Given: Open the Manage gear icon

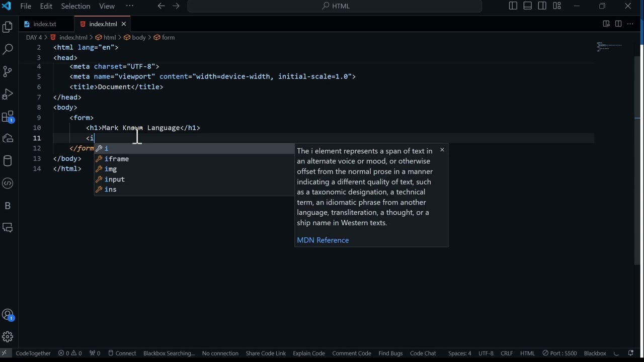Looking at the screenshot, I should [8, 337].
